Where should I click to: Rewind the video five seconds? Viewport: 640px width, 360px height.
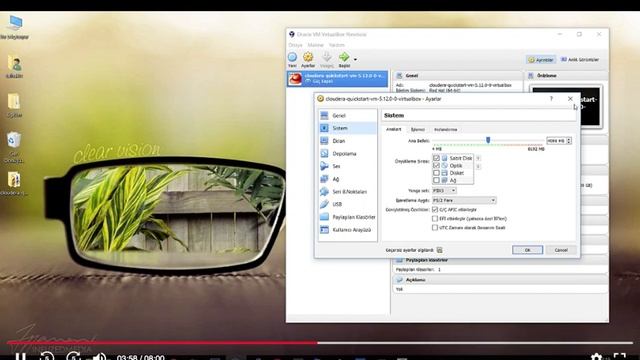(47, 357)
